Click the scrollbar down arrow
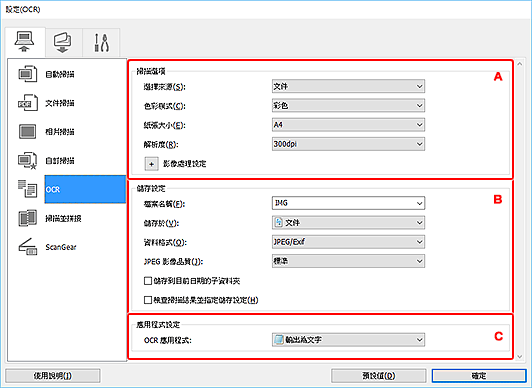Image resolution: width=532 pixels, height=388 pixels. click(x=520, y=356)
